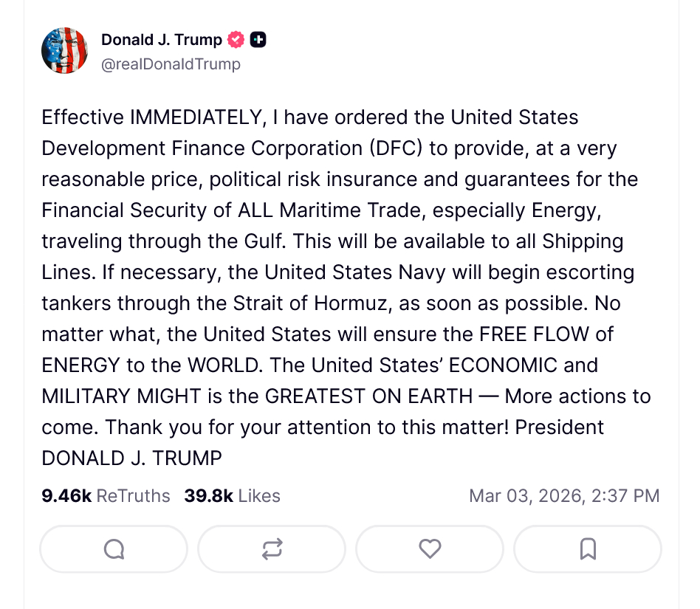Visit the @realDonaldTrump handle link
700x609 pixels.
click(171, 64)
